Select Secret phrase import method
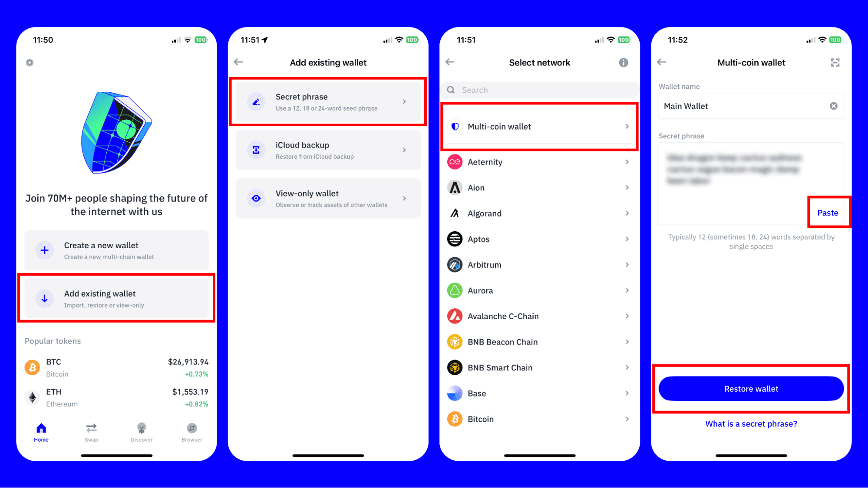The width and height of the screenshot is (868, 488). [328, 102]
